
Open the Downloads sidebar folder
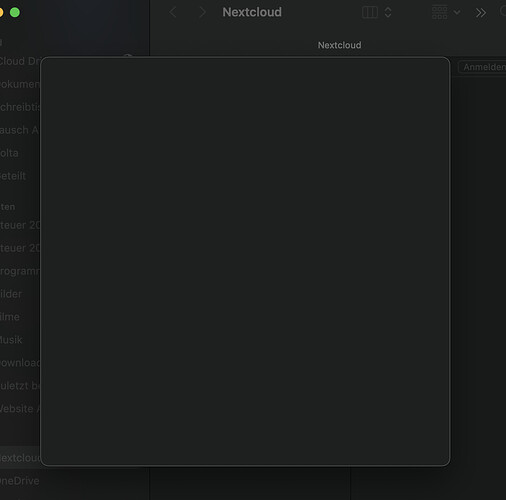click(x=20, y=363)
